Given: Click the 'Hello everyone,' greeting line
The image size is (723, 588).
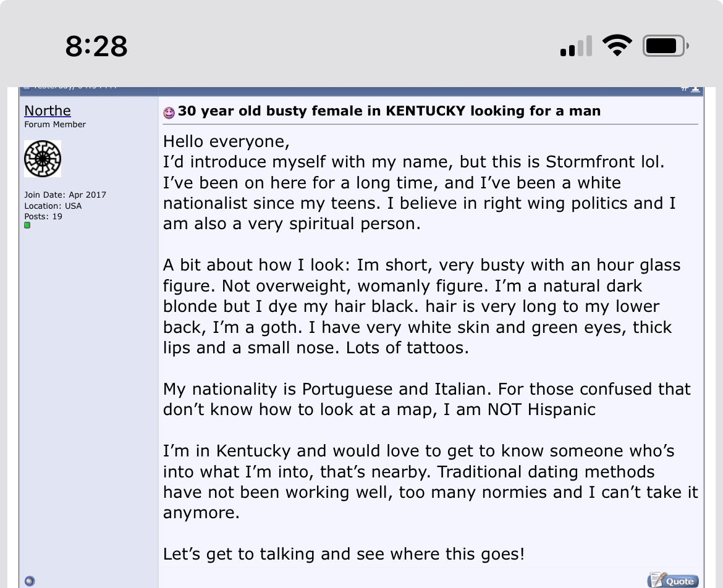Looking at the screenshot, I should point(226,141).
